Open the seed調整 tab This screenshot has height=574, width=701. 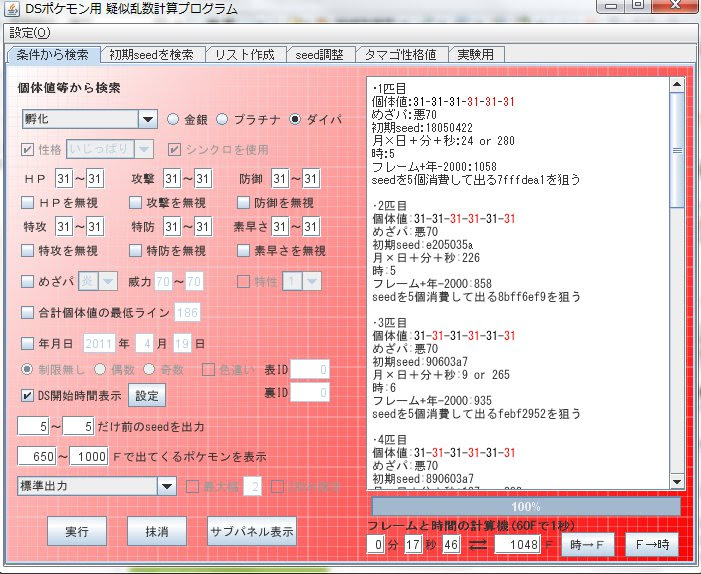(x=320, y=55)
